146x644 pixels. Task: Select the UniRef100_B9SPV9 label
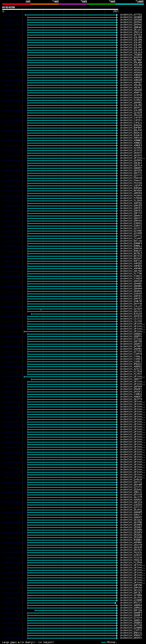pos(131,58)
